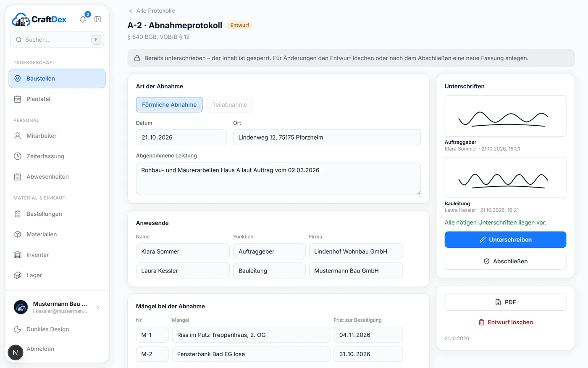Click the Ort field Lindenweg 12
This screenshot has width=588, height=368.
327,138
